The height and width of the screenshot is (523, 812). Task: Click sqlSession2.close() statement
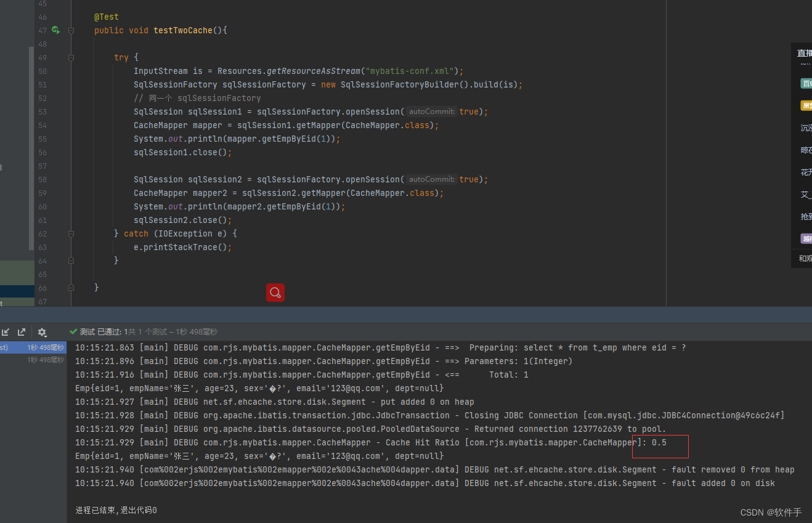[183, 220]
